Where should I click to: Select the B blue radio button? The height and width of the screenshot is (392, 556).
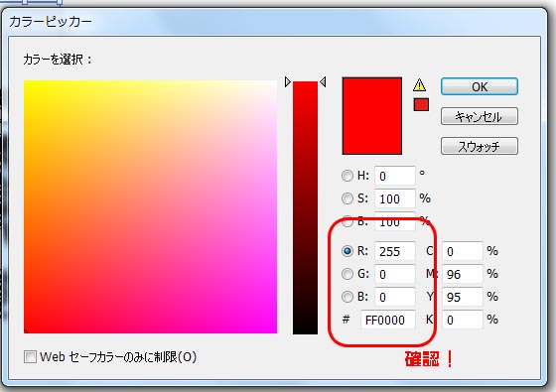pos(347,297)
